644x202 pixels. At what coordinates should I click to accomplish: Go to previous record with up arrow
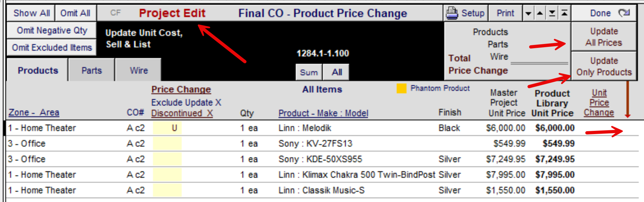[x=540, y=13]
